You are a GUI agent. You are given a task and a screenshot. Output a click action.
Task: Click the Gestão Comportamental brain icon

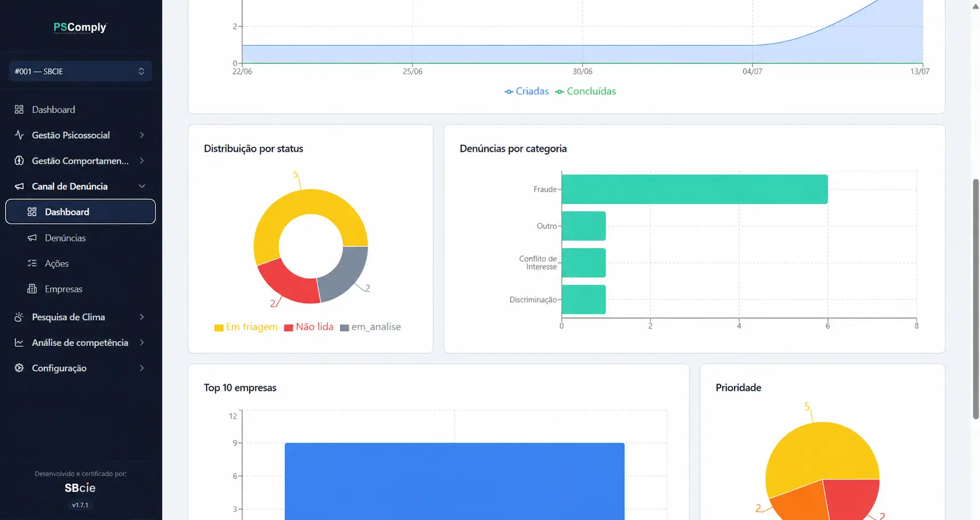(19, 160)
